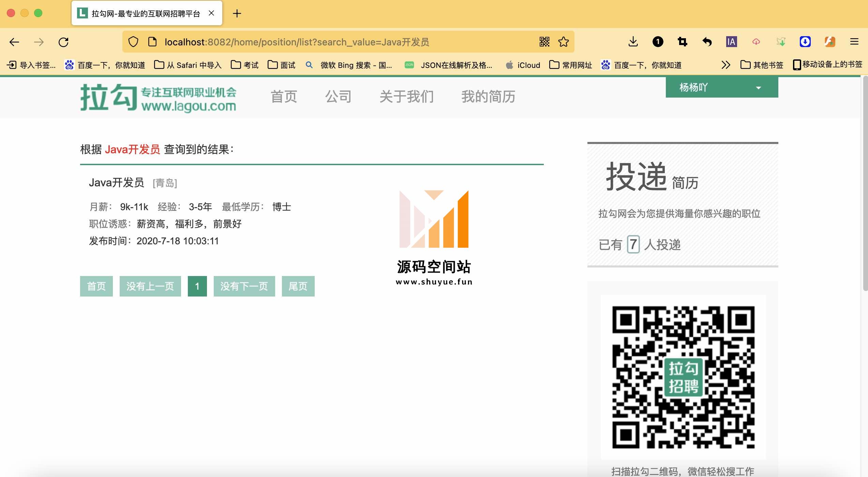Open the 面试 bookmark folder

coord(281,65)
